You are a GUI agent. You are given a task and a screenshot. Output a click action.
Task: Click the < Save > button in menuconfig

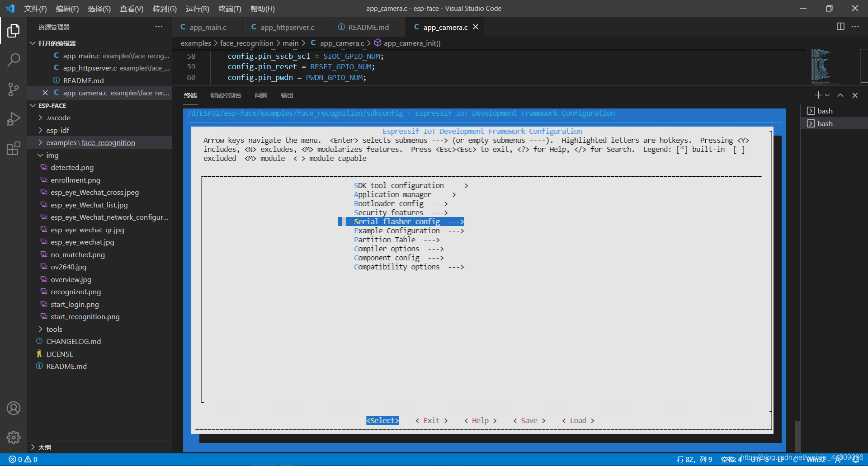click(529, 420)
